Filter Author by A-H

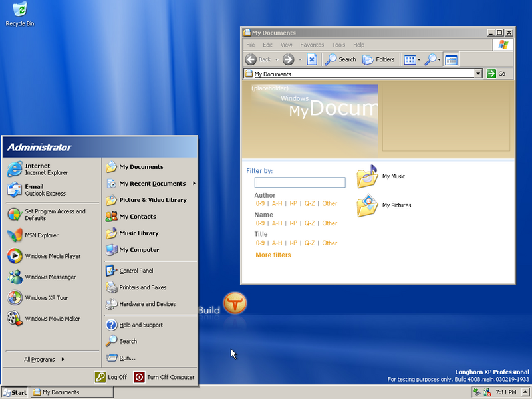coord(277,204)
